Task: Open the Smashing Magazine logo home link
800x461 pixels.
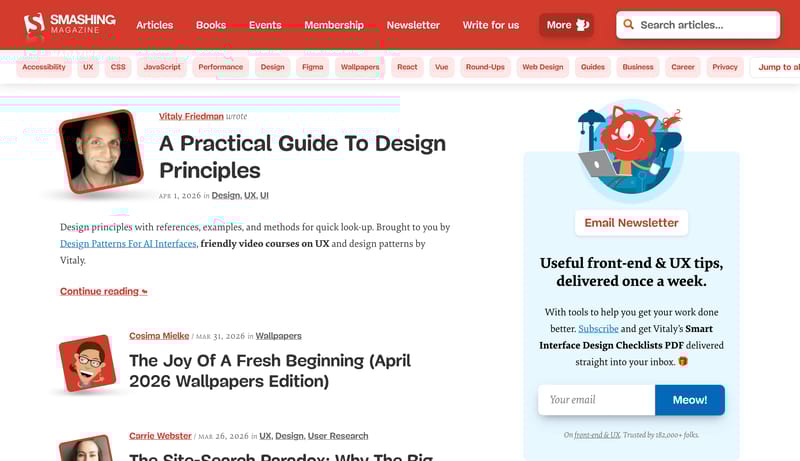Action: [69, 24]
